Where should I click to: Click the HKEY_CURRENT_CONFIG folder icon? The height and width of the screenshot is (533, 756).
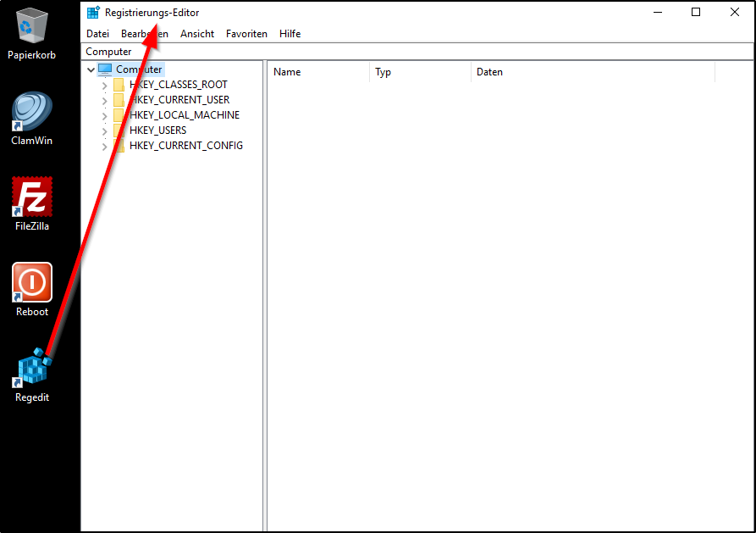[119, 146]
